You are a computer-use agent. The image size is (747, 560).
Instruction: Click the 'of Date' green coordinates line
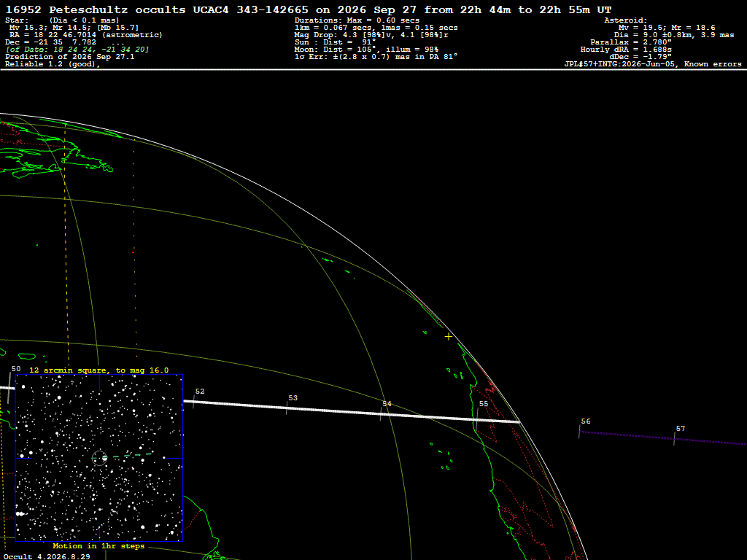(77, 49)
